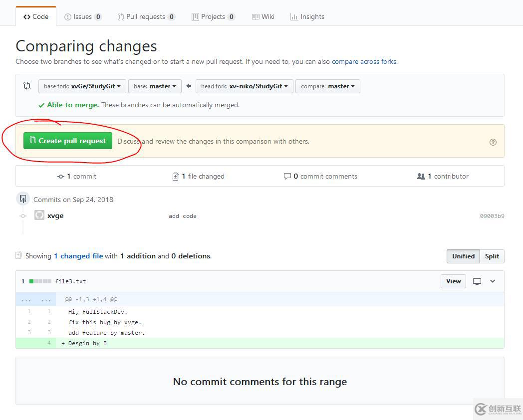The height and width of the screenshot is (420, 523).
Task: Open the base: master branch dropdown
Action: click(155, 86)
